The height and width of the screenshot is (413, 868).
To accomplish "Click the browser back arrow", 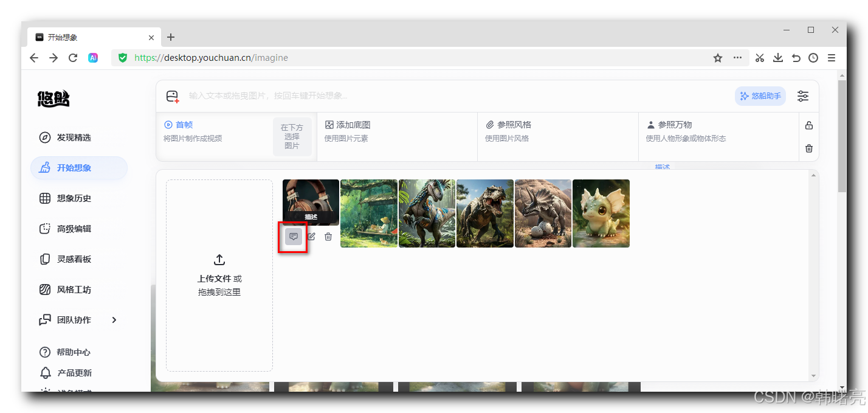I will [x=34, y=58].
